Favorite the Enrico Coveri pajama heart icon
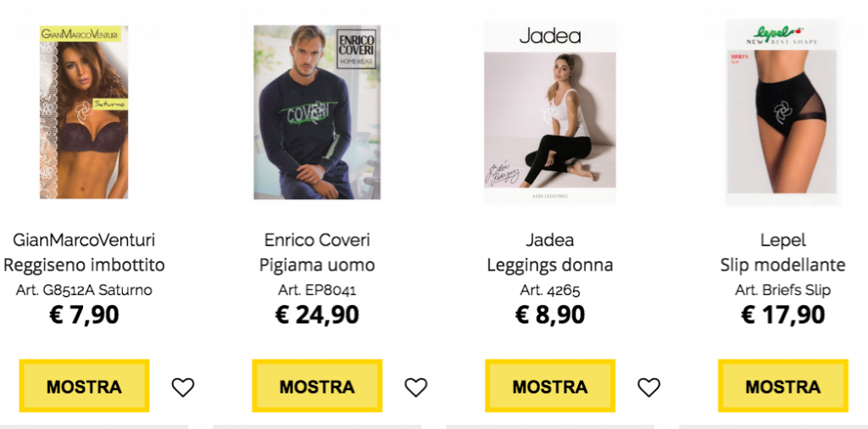 click(x=415, y=387)
